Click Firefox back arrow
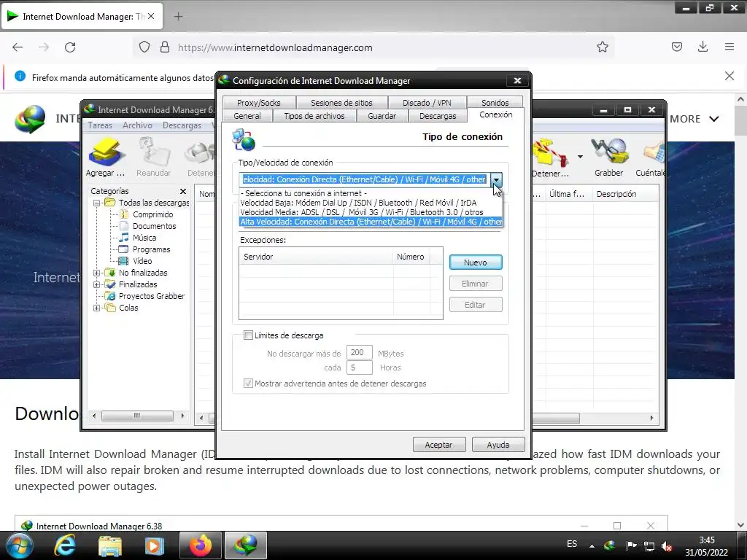747x560 pixels. (18, 47)
